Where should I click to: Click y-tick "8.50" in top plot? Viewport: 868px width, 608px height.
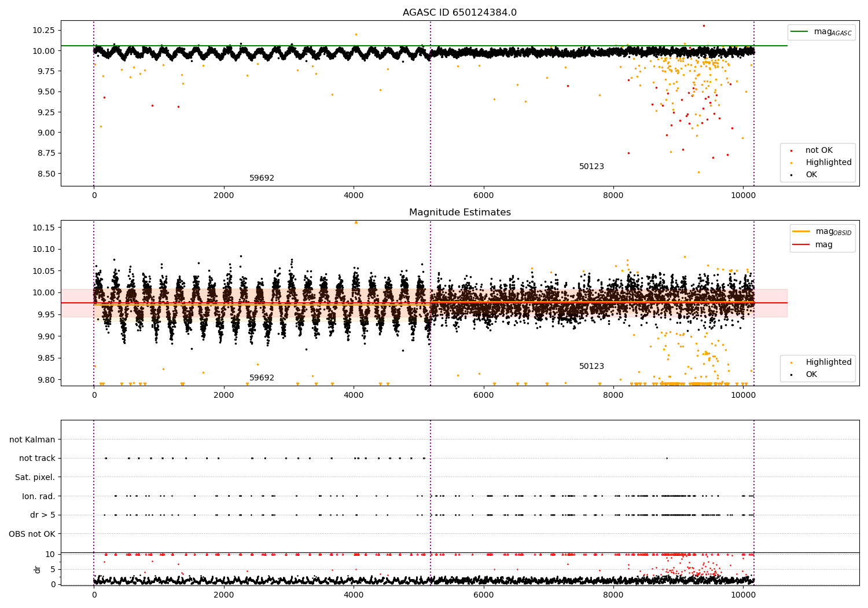click(x=46, y=174)
